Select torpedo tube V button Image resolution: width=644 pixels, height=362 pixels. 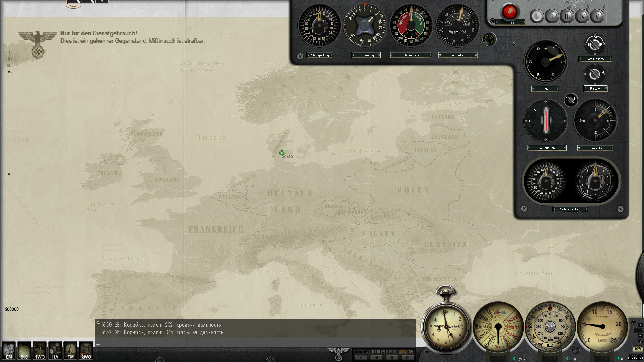597,16
